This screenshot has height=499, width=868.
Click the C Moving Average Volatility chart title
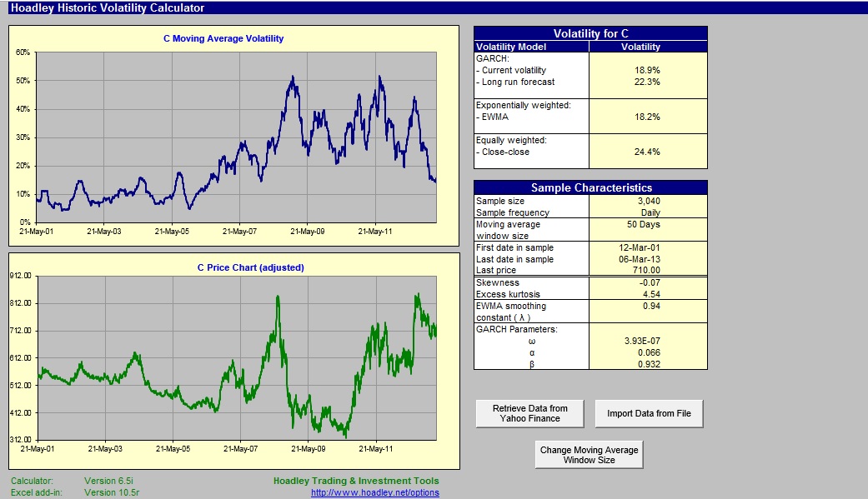pyautogui.click(x=223, y=38)
